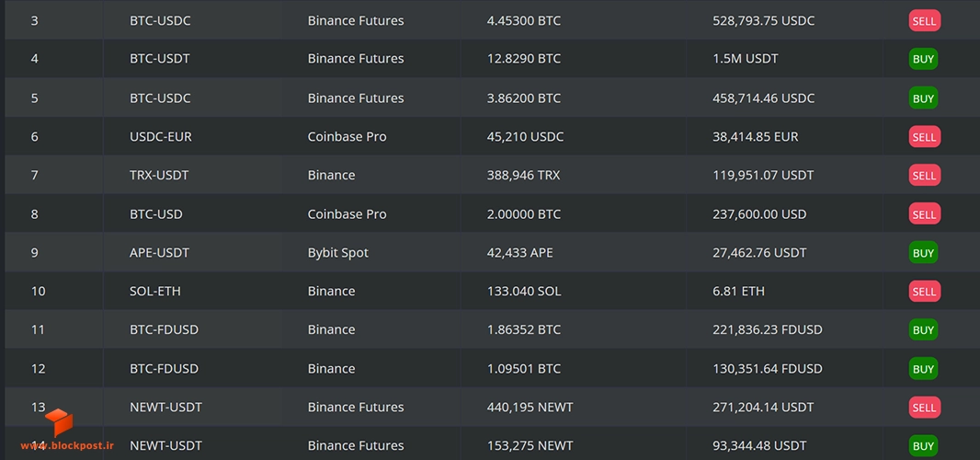
Task: Click BUY badge for 153,275 NEWT trade
Action: 923,445
